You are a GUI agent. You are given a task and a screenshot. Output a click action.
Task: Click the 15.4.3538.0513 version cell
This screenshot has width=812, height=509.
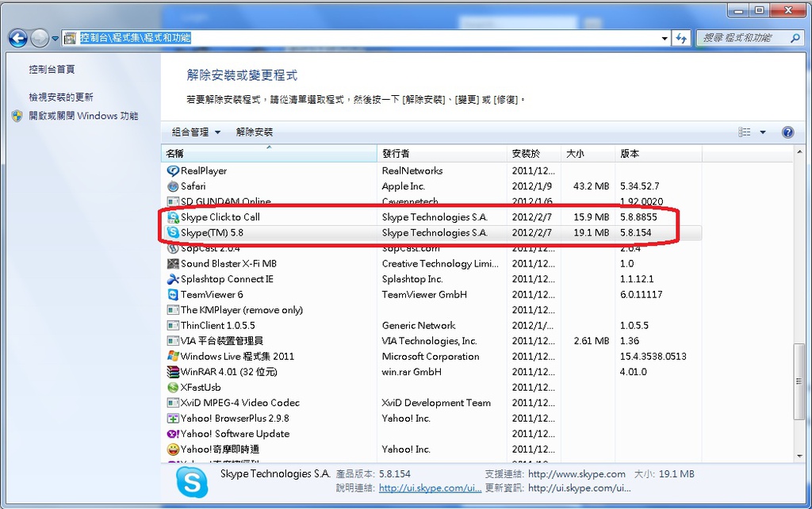coord(653,356)
